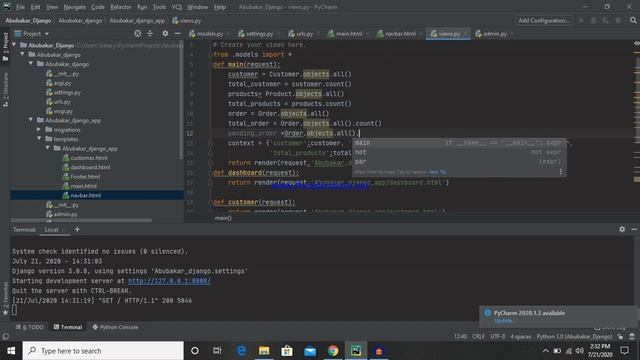Collapse the Abubakar_Django root project node

coord(14,45)
